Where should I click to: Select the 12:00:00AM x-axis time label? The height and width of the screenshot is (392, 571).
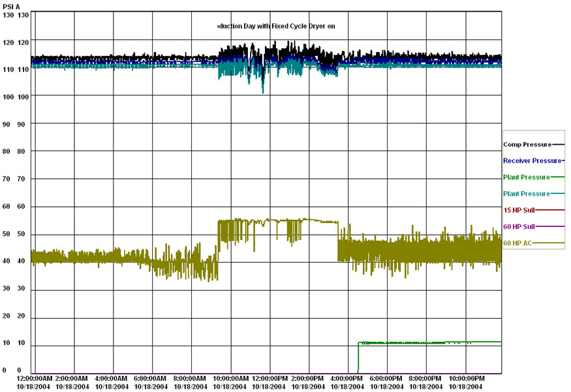click(x=35, y=378)
